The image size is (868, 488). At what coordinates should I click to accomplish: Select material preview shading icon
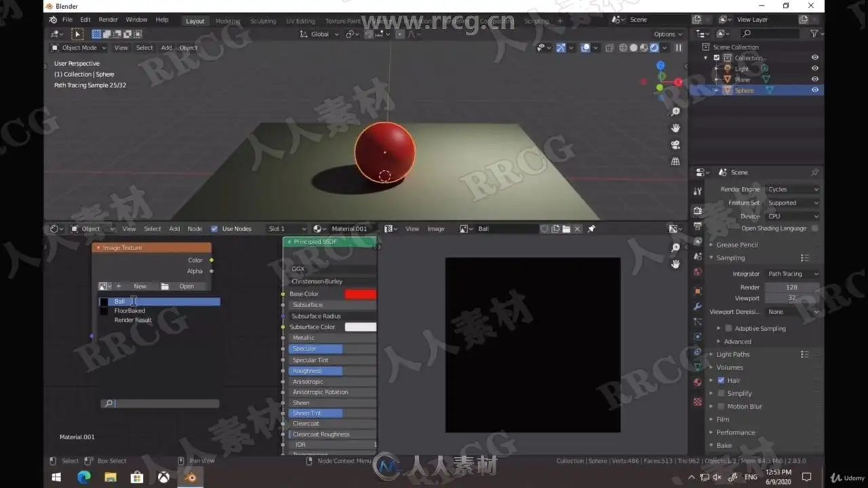644,48
